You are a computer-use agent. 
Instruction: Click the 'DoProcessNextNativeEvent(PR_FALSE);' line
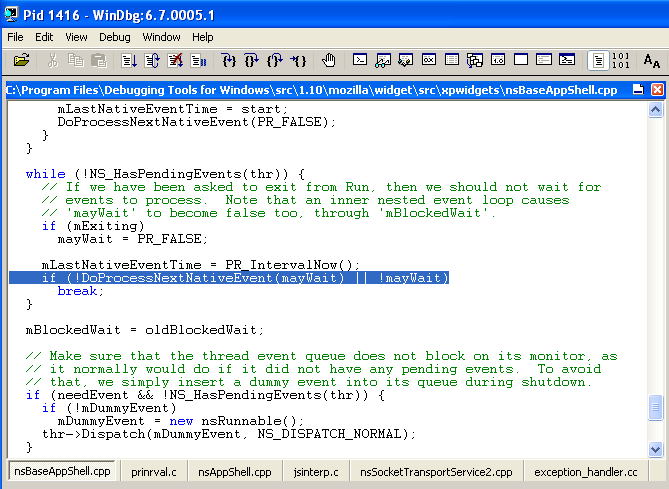[x=197, y=122]
